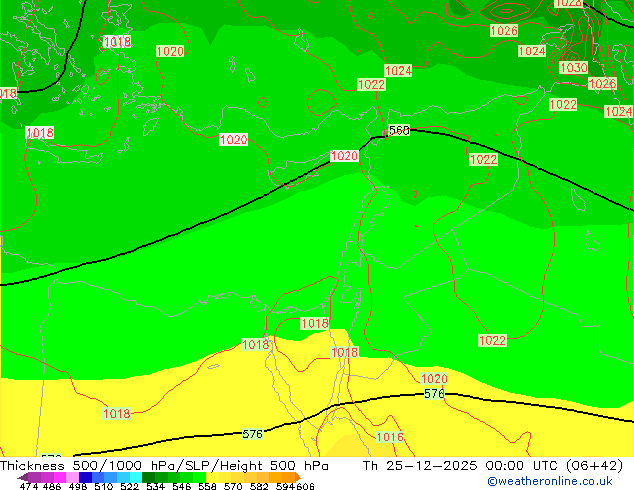The width and height of the screenshot is (634, 490).
Task: Click the 594 legend value
Action: [285, 486]
